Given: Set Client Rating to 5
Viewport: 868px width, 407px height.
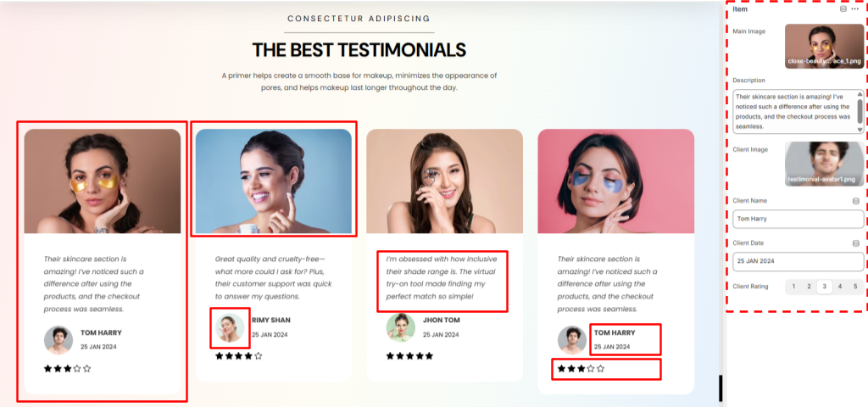Looking at the screenshot, I should point(855,287).
